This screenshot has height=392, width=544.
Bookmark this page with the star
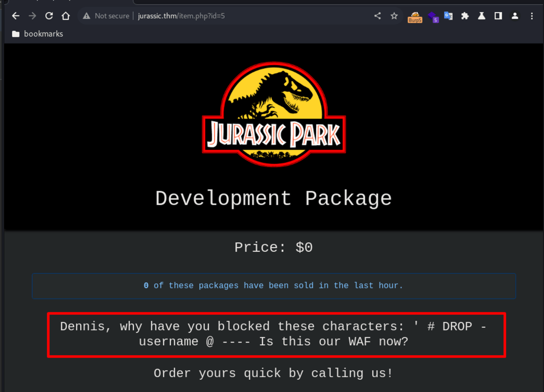394,16
